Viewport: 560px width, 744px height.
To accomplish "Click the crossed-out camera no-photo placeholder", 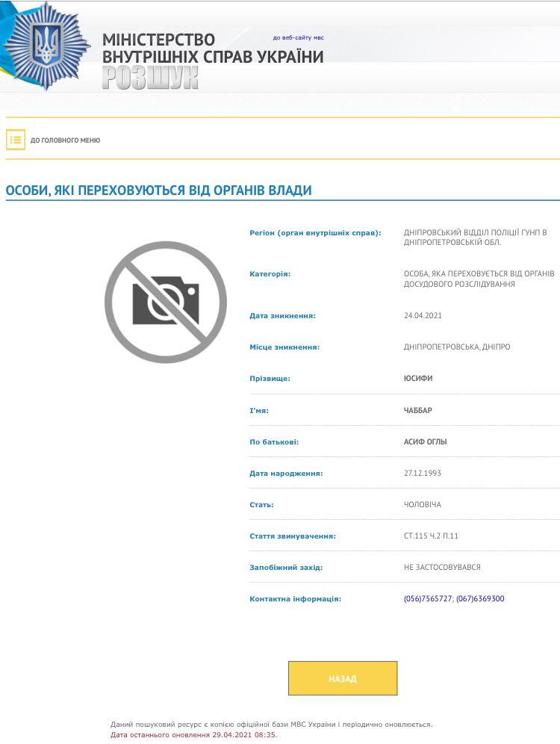I will 165,302.
